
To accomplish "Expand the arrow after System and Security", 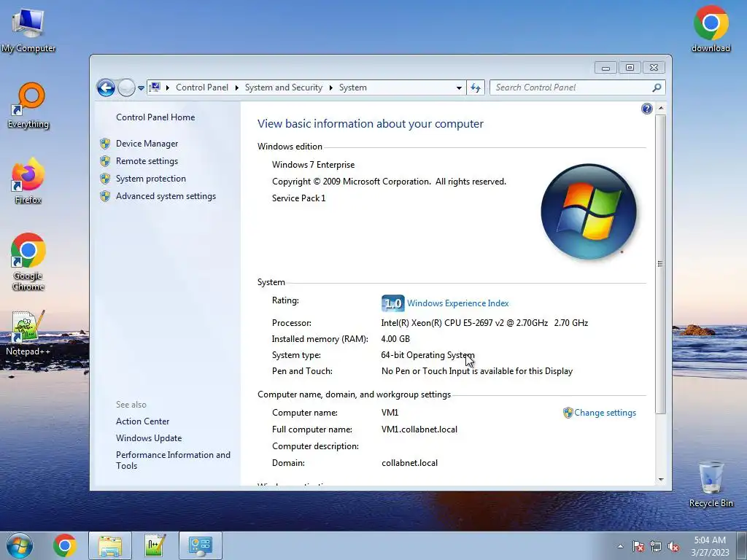I will point(330,87).
